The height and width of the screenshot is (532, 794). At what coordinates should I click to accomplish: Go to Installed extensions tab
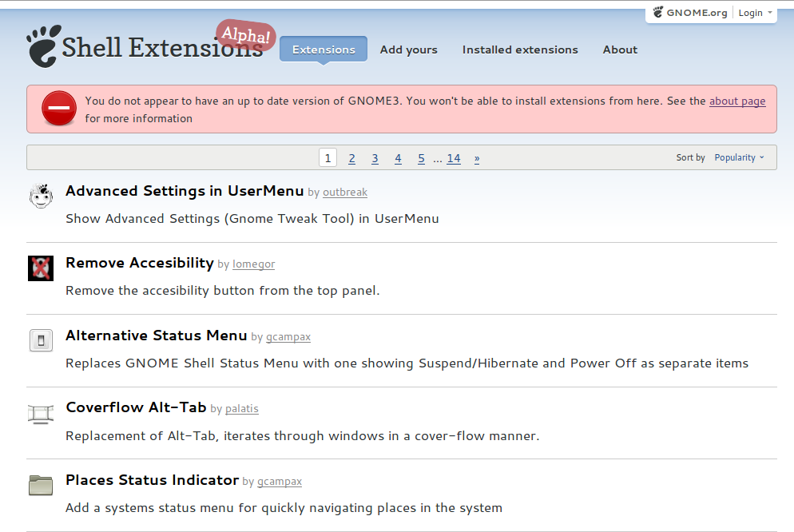[520, 50]
